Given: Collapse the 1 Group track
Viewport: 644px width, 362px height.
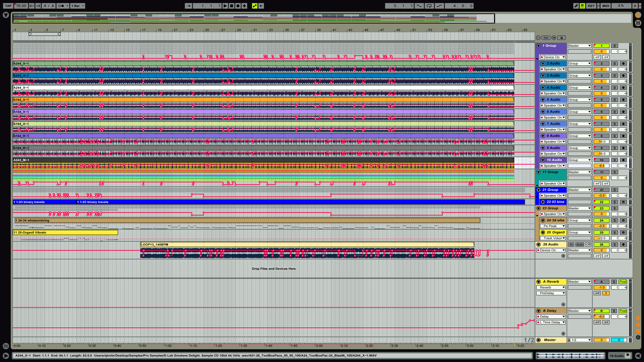Looking at the screenshot, I should pos(538,46).
